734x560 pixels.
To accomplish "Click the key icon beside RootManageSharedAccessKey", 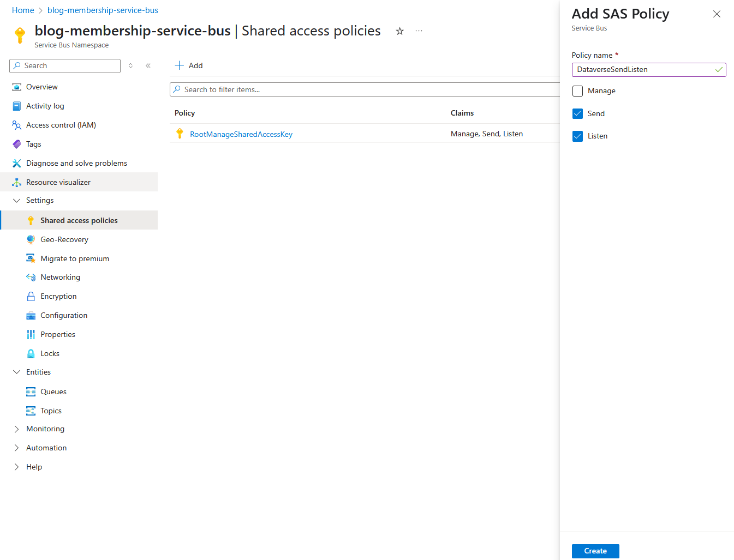I will 180,134.
